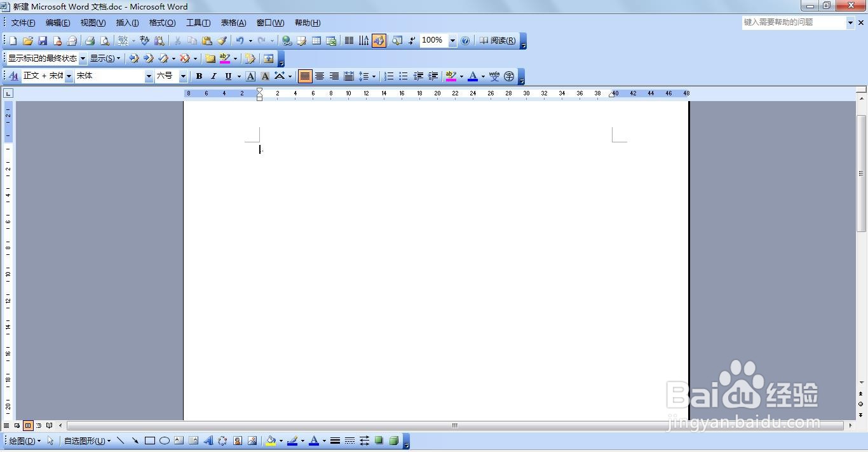Open the 文件(F) menu
The image size is (868, 452).
tap(23, 23)
